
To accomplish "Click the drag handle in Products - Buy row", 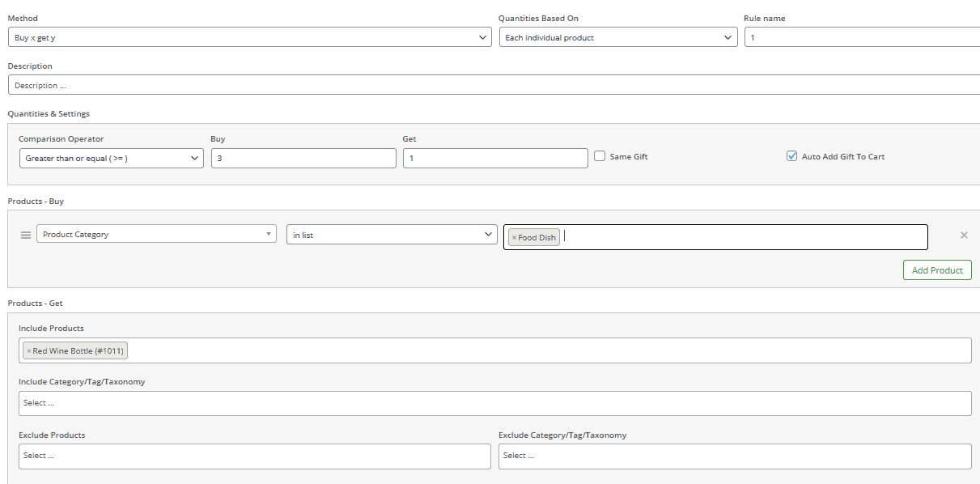I will click(x=26, y=235).
